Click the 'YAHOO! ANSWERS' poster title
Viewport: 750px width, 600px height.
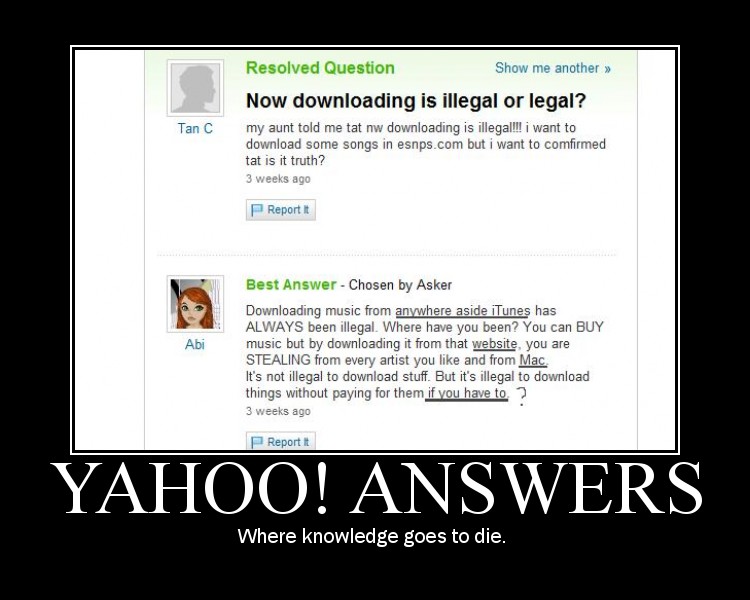376,489
